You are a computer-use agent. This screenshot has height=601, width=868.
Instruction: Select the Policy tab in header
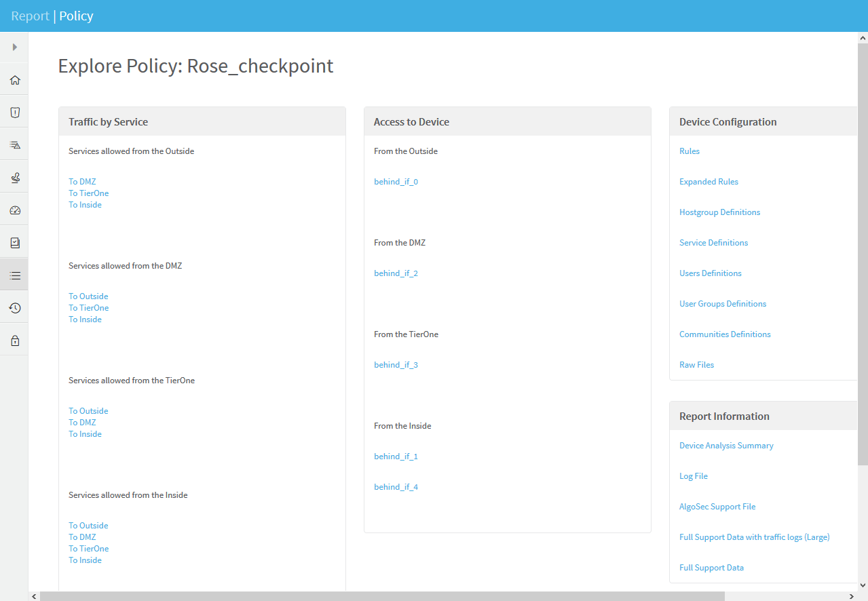tap(76, 16)
